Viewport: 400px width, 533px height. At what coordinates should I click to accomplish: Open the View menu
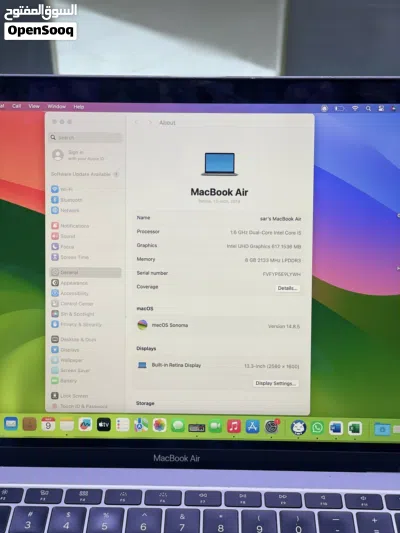34,106
